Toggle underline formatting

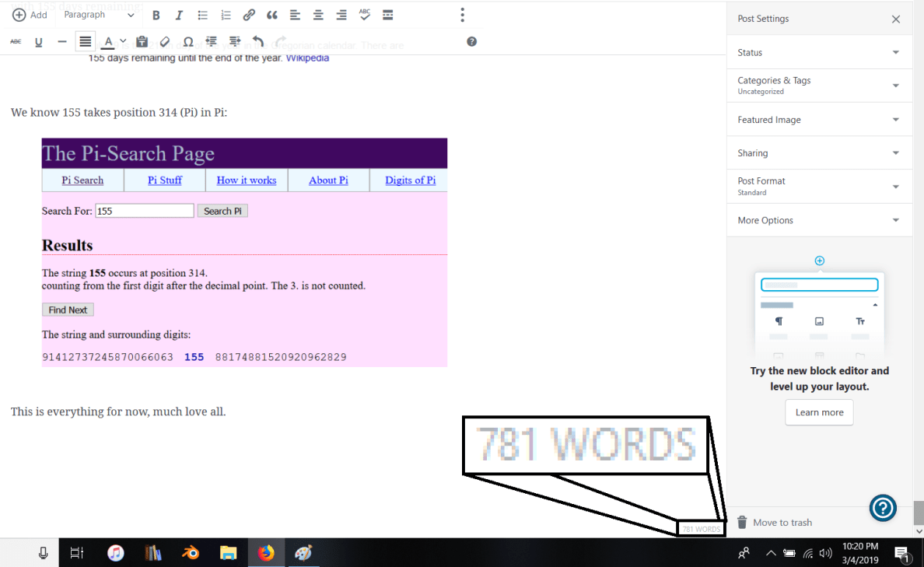(x=38, y=41)
